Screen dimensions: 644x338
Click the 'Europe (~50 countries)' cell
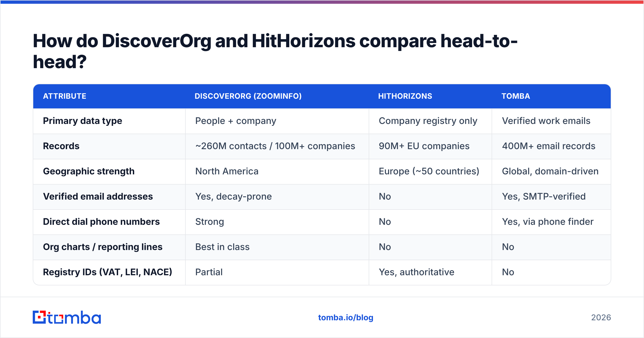pyautogui.click(x=429, y=171)
